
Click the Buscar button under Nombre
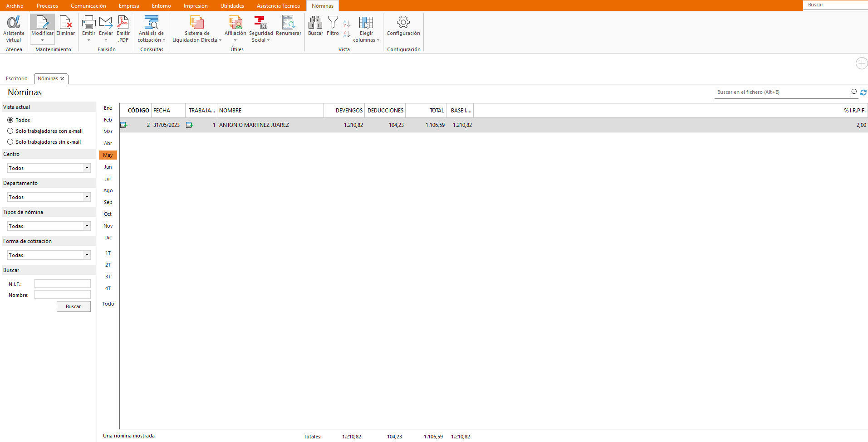point(74,307)
